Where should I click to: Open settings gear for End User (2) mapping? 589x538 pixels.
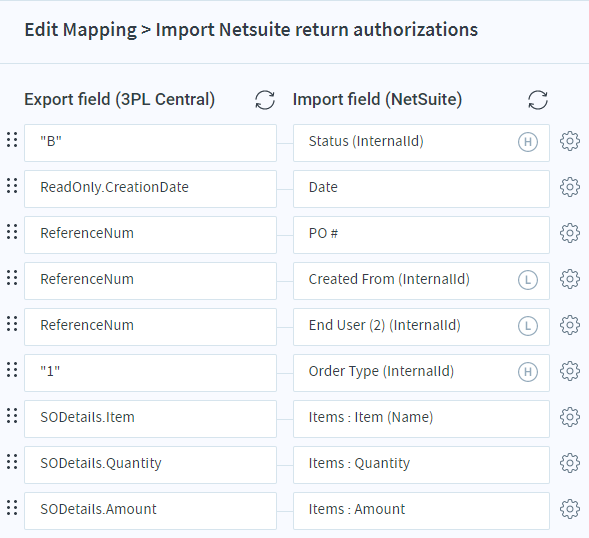570,325
